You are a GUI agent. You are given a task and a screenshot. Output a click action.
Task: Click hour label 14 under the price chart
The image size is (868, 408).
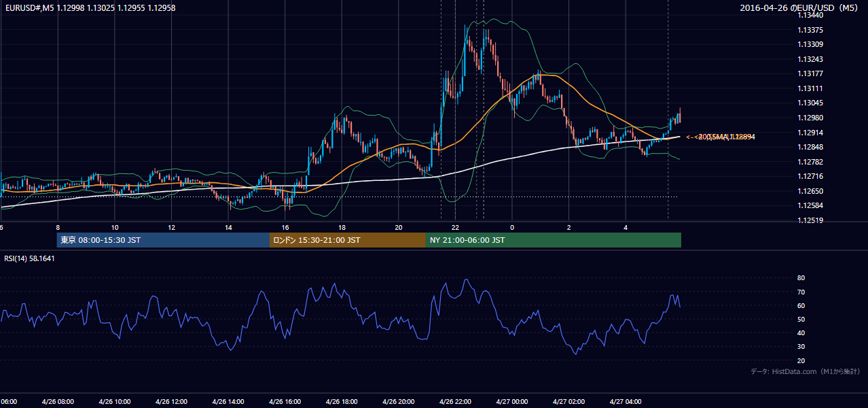[x=228, y=227]
